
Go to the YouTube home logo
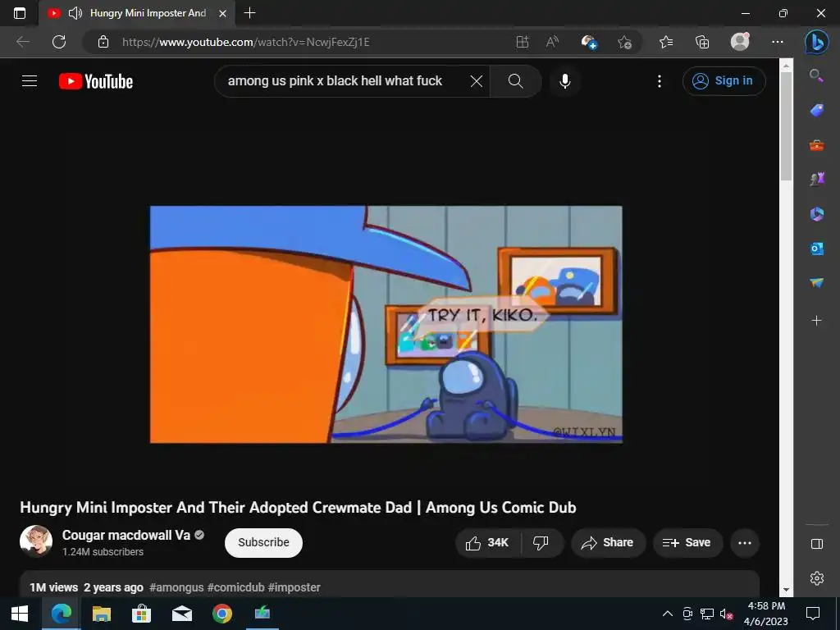click(96, 81)
